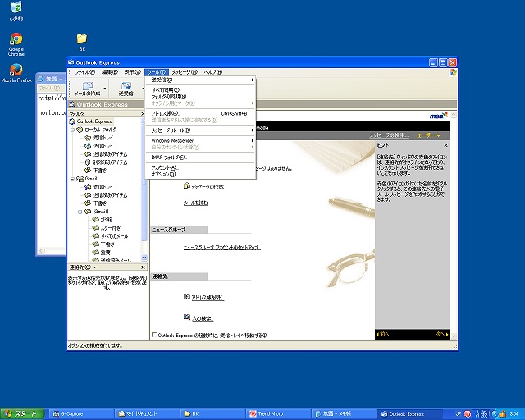Open アドレス帳 from the ツール menu
525x420 pixels.
point(200,113)
